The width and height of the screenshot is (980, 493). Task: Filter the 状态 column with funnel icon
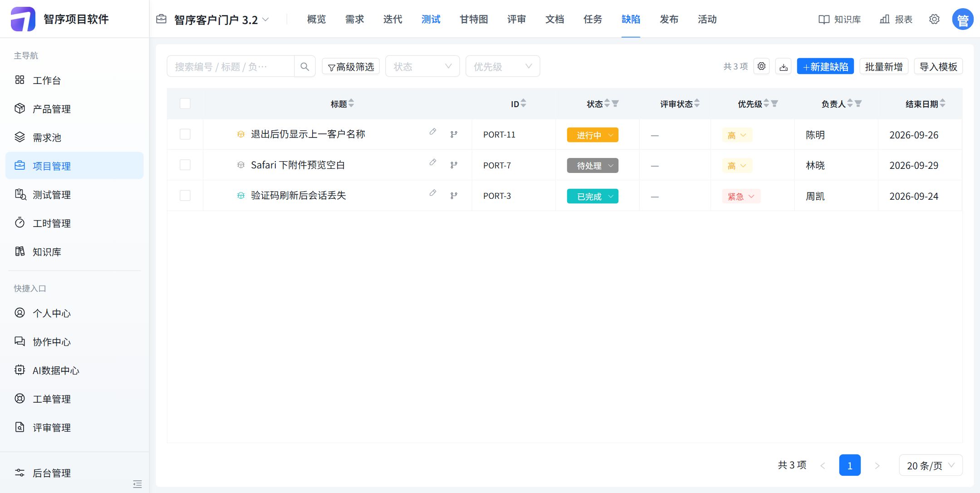point(615,104)
